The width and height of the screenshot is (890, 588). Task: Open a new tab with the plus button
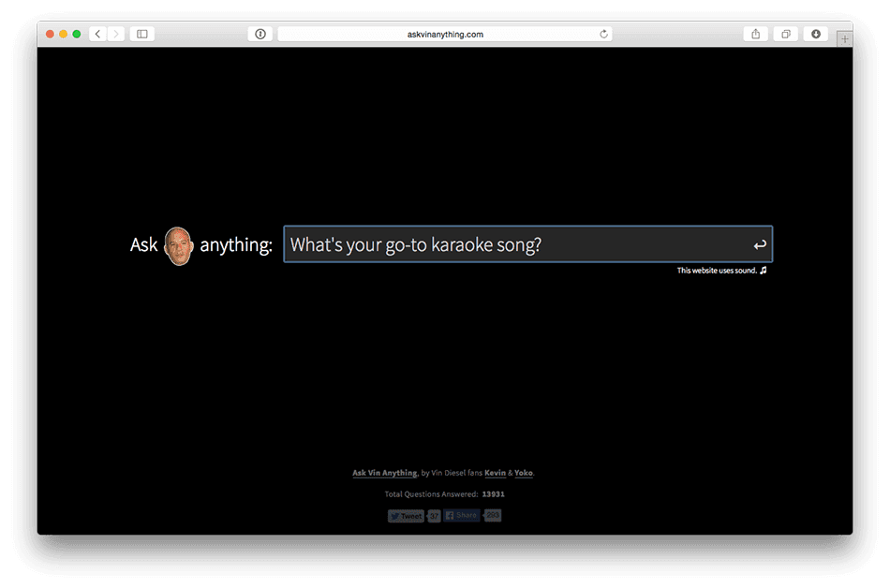pos(844,38)
